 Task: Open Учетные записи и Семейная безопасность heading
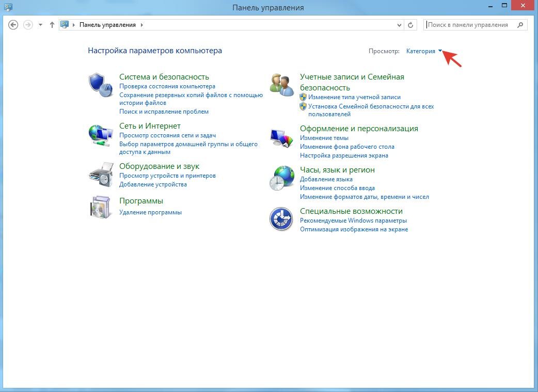click(x=352, y=82)
